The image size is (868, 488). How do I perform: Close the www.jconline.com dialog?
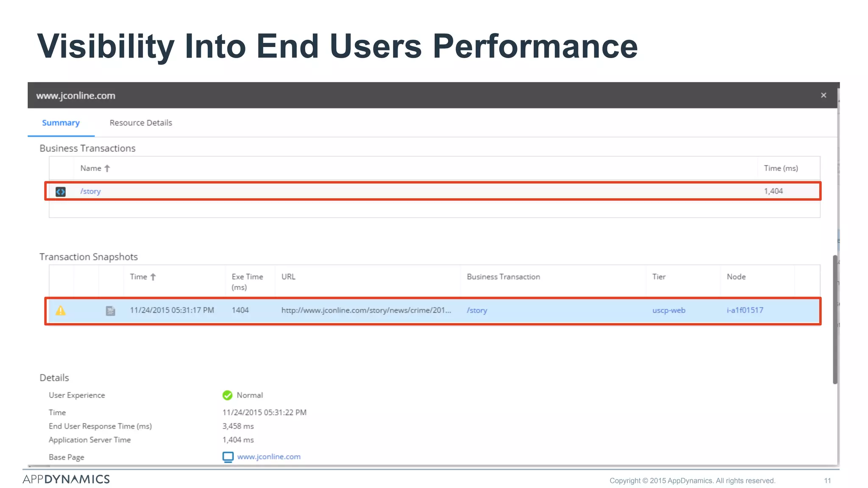(823, 95)
